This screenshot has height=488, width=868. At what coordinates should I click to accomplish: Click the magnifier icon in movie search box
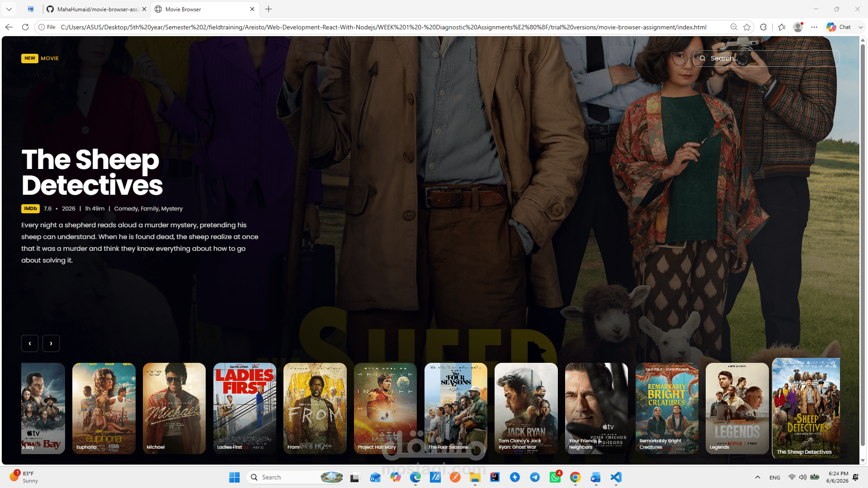tap(703, 58)
